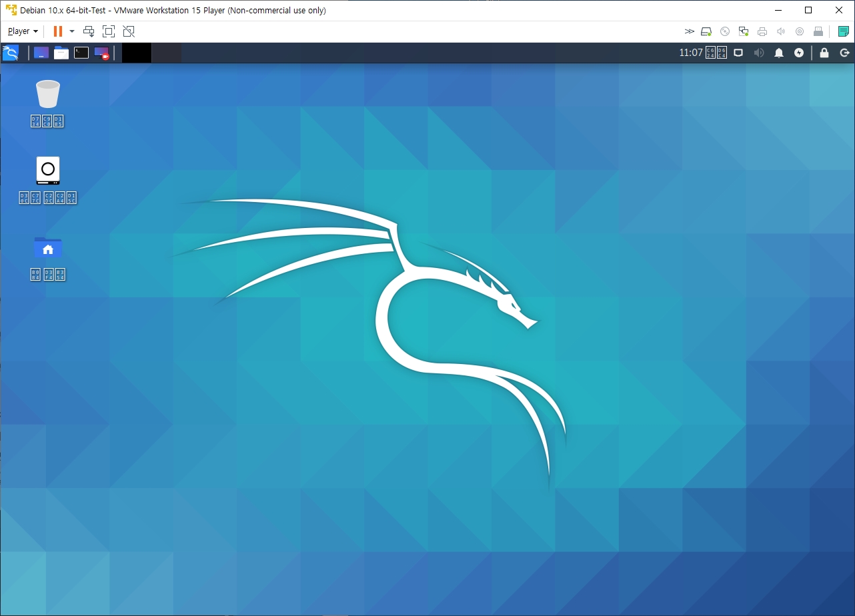Expand the power options dropdown arrow
Image resolution: width=855 pixels, height=616 pixels.
(72, 31)
